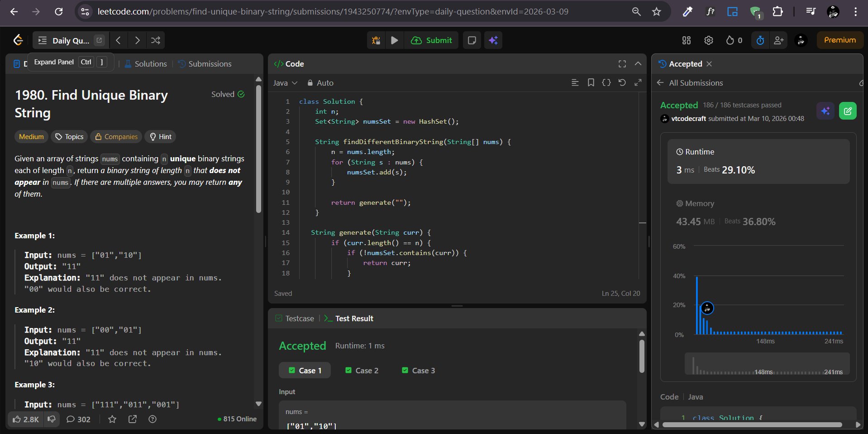Screen dimensions: 868x434
Task: Close the Accepted tab
Action: pyautogui.click(x=709, y=64)
